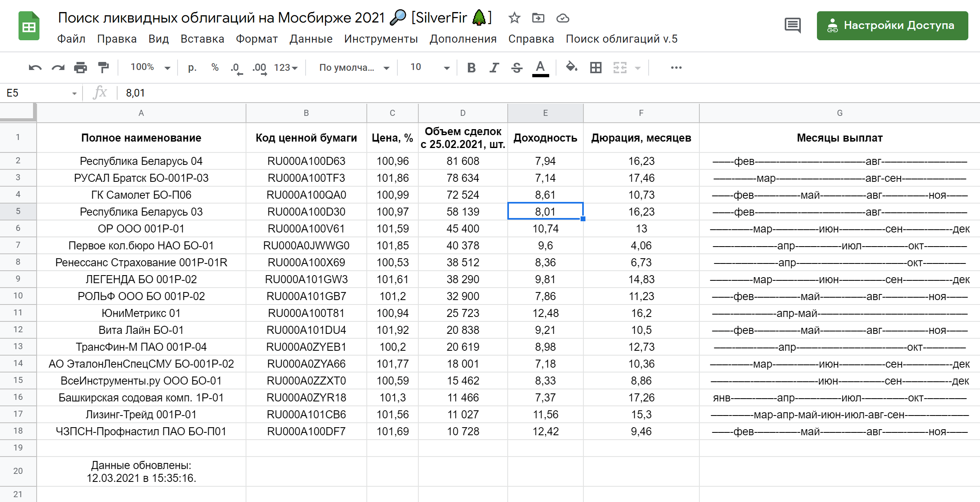Decrease decimal places
This screenshot has width=980, height=502.
[237, 68]
